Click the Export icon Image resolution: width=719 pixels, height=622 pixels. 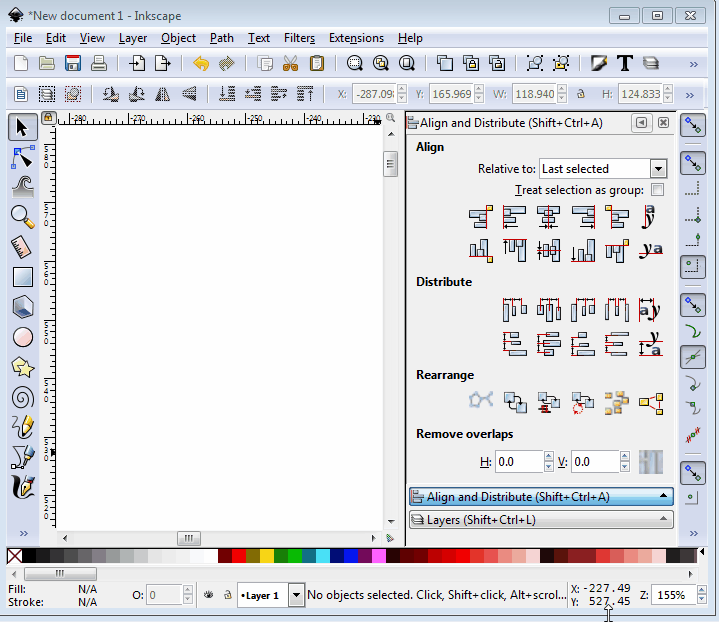click(163, 63)
